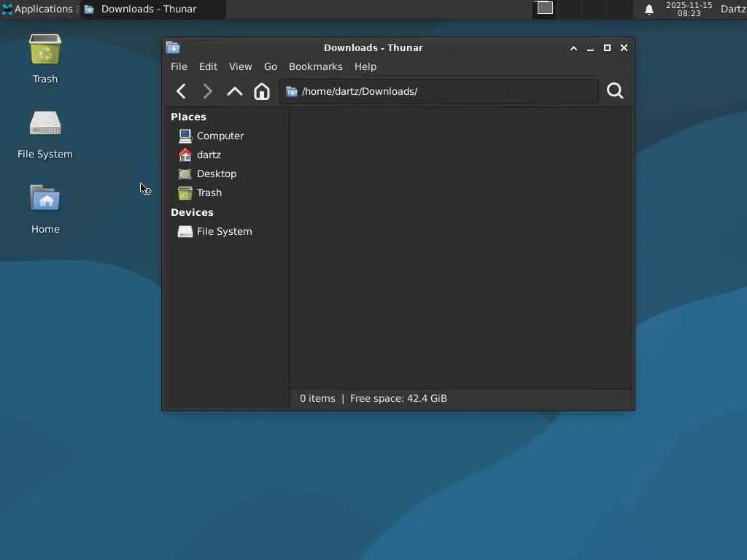The image size is (747, 560).
Task: Open the search magnifier in Thunar
Action: (615, 90)
